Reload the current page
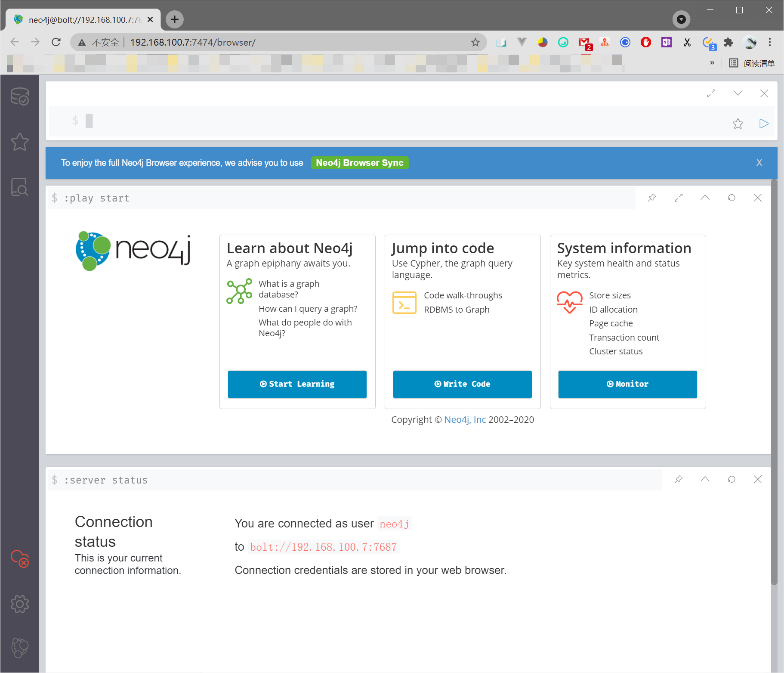 (56, 42)
